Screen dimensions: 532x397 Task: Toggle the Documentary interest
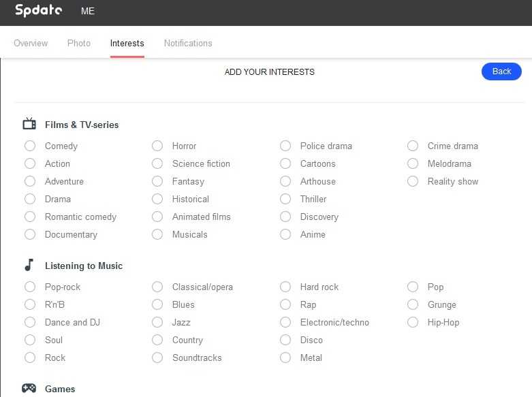click(30, 234)
